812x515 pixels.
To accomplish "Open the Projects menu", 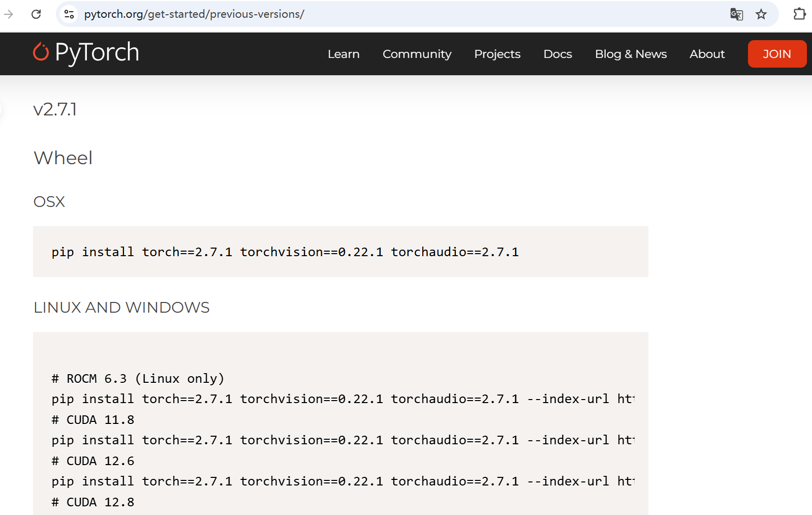I will click(x=497, y=54).
